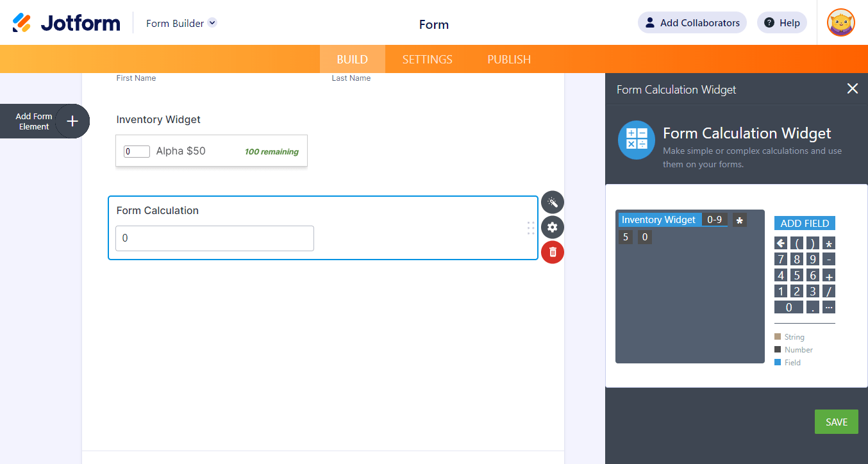Viewport: 868px width, 464px height.
Task: Select the Form Calculation result field
Action: point(215,238)
